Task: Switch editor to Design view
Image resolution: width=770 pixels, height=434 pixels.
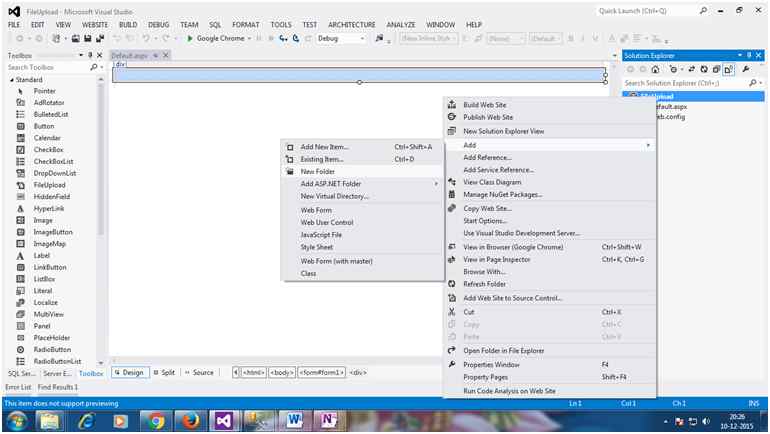Action: coord(130,373)
